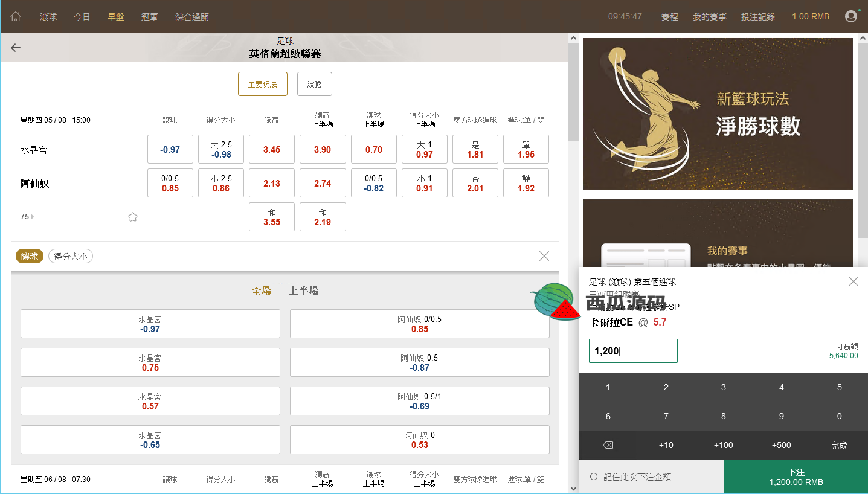Pick 大 2.5 odds -0.98
The image size is (868, 494).
coord(221,149)
